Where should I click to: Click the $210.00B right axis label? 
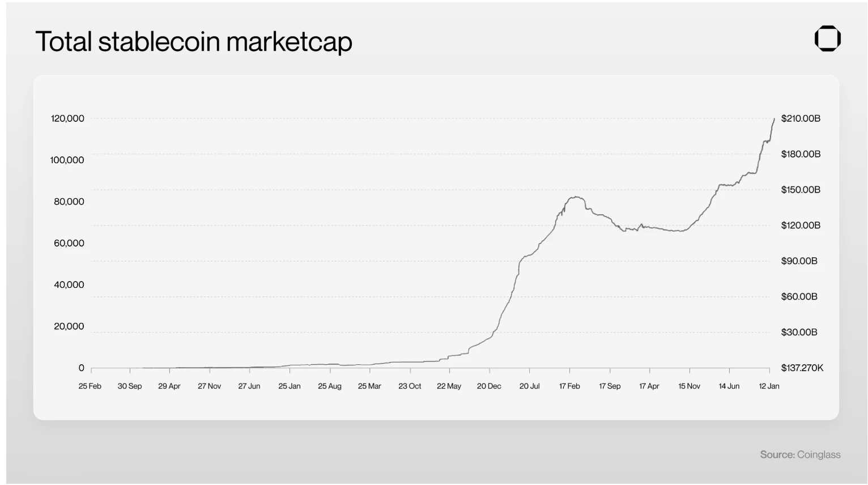800,118
